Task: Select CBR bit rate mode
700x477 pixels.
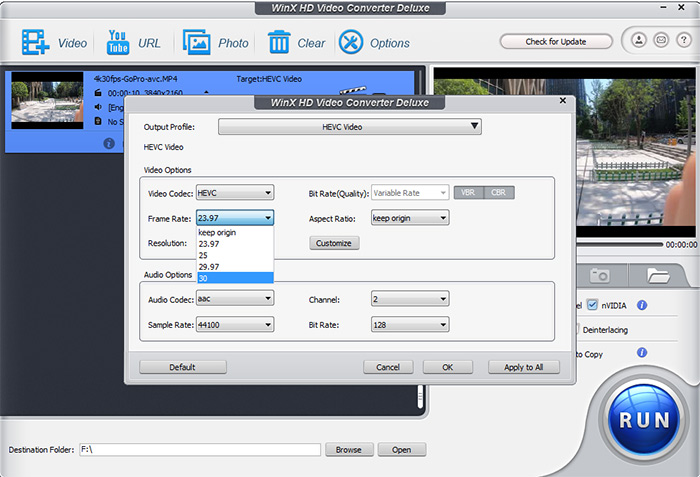Action: point(499,192)
